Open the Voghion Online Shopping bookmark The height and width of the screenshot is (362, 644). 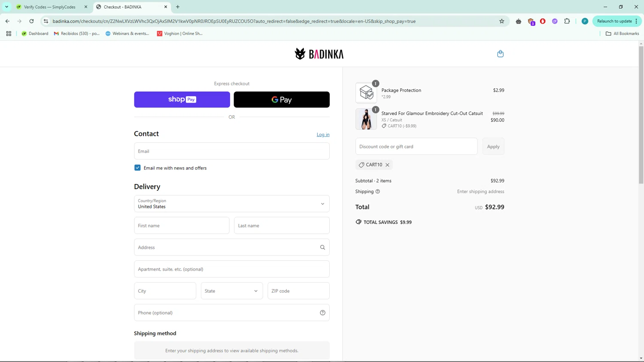179,33
